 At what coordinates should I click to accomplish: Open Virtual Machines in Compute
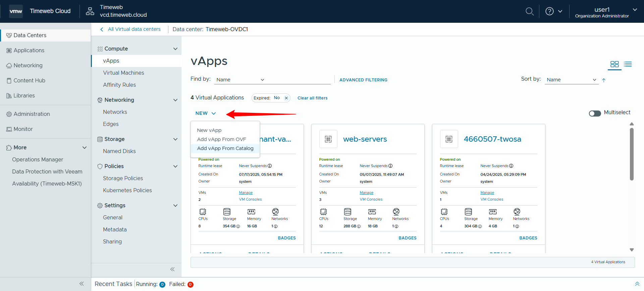click(x=123, y=73)
